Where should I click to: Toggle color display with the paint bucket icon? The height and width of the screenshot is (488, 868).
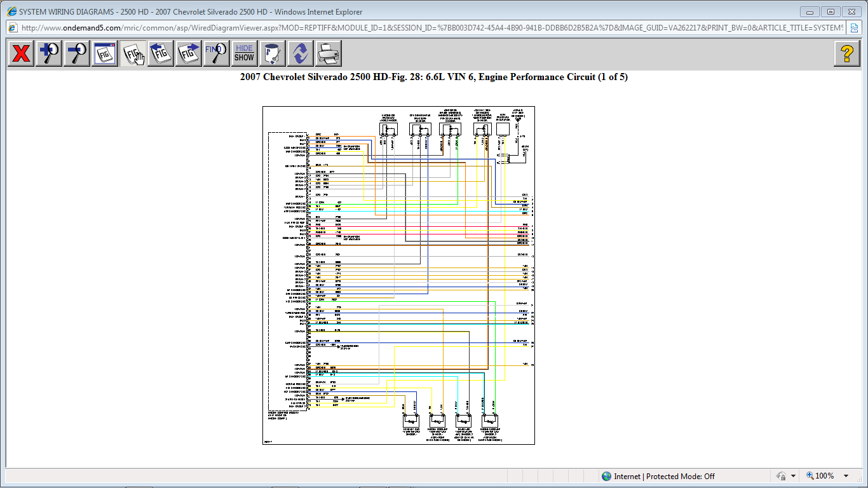[x=272, y=53]
